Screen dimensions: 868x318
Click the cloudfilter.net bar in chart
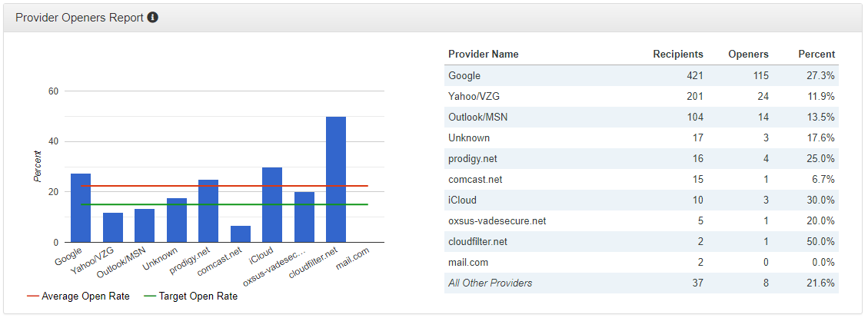tap(336, 179)
